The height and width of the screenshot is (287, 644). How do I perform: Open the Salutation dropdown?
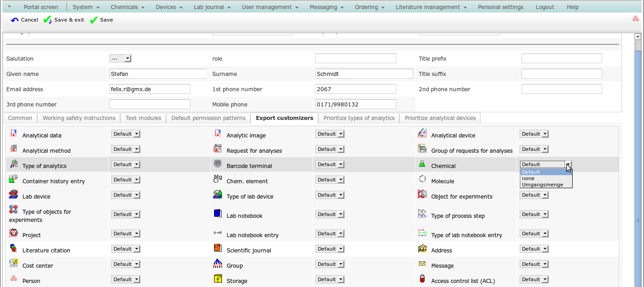pyautogui.click(x=120, y=58)
